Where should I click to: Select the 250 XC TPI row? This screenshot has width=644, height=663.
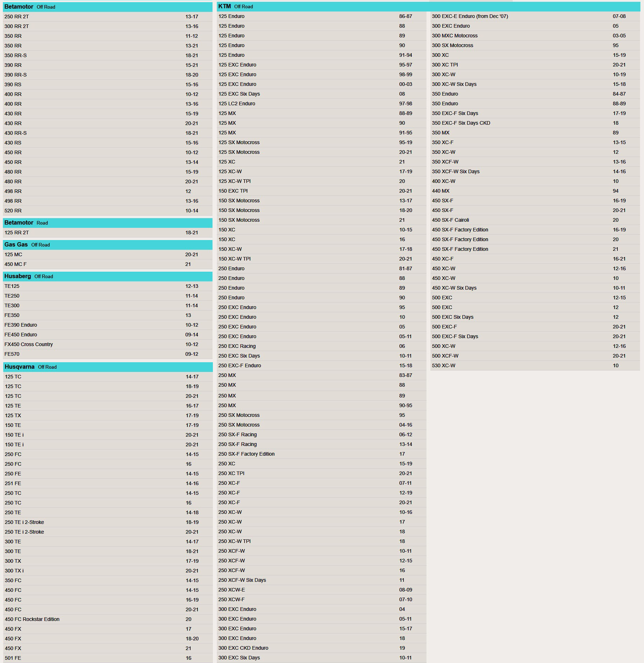click(x=321, y=473)
